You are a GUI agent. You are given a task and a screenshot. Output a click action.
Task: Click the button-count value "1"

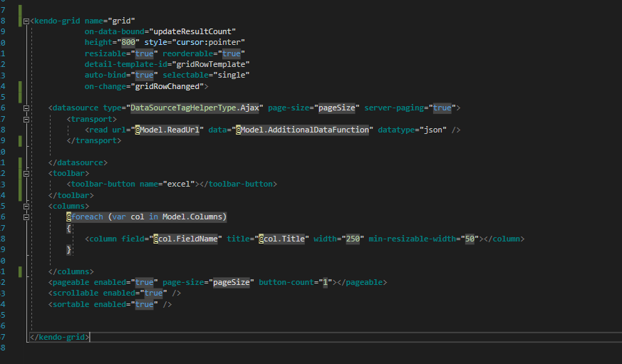tap(326, 282)
